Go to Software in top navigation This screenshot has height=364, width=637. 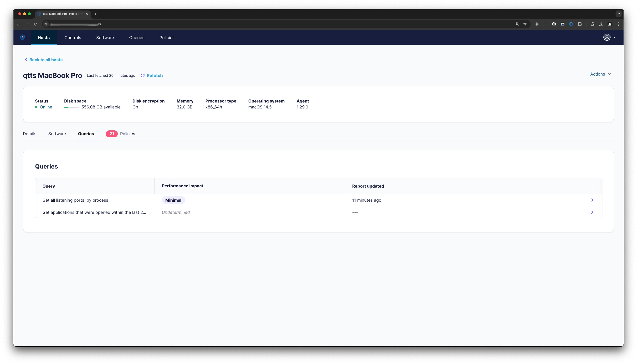(x=105, y=37)
